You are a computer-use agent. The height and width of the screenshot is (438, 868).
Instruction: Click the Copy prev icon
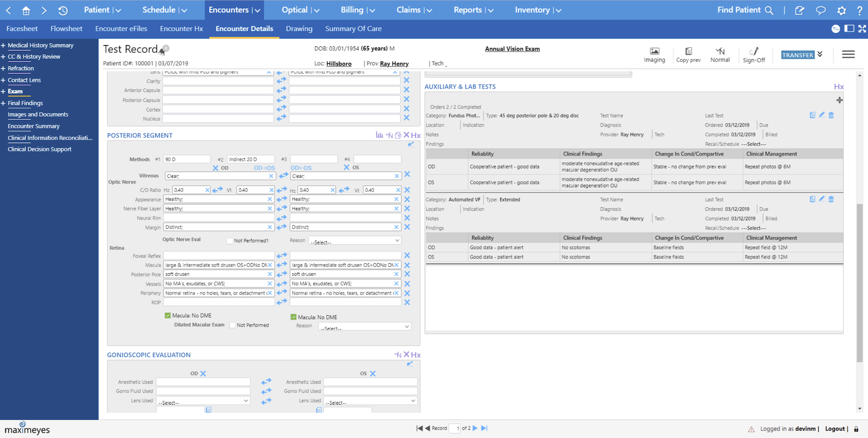click(688, 55)
